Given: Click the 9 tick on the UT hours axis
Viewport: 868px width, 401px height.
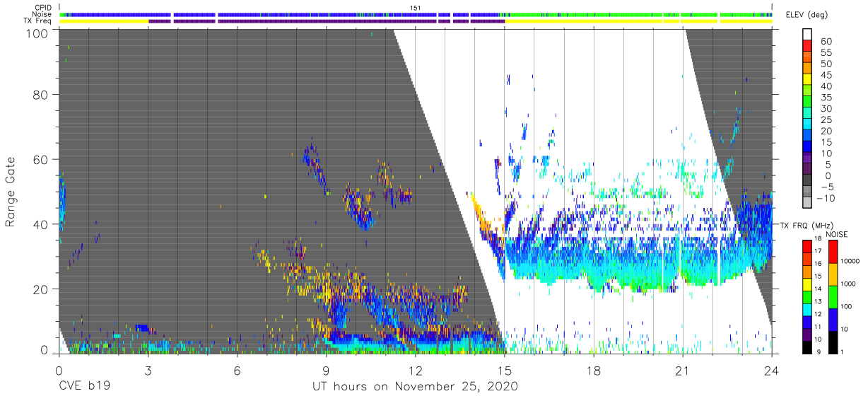Looking at the screenshot, I should (326, 370).
